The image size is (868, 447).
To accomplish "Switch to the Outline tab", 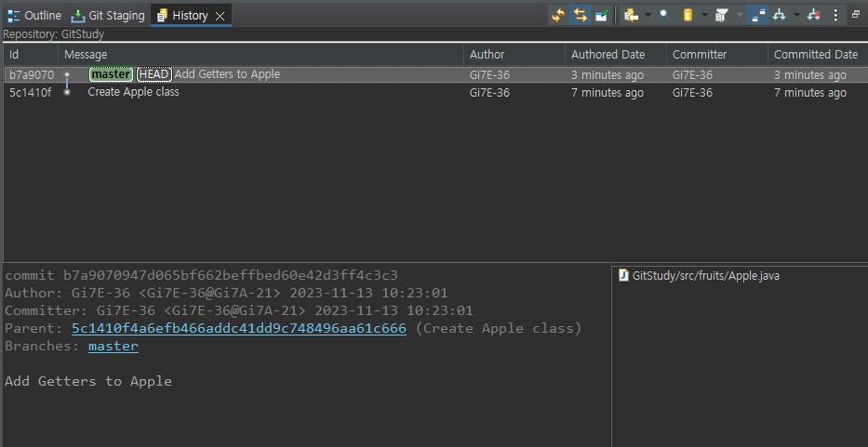I will tap(34, 16).
